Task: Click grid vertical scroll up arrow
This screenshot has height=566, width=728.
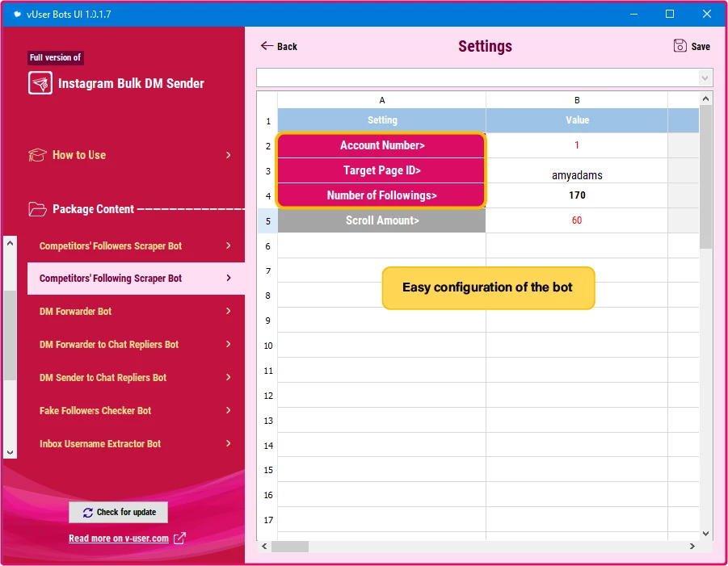Action: 705,99
